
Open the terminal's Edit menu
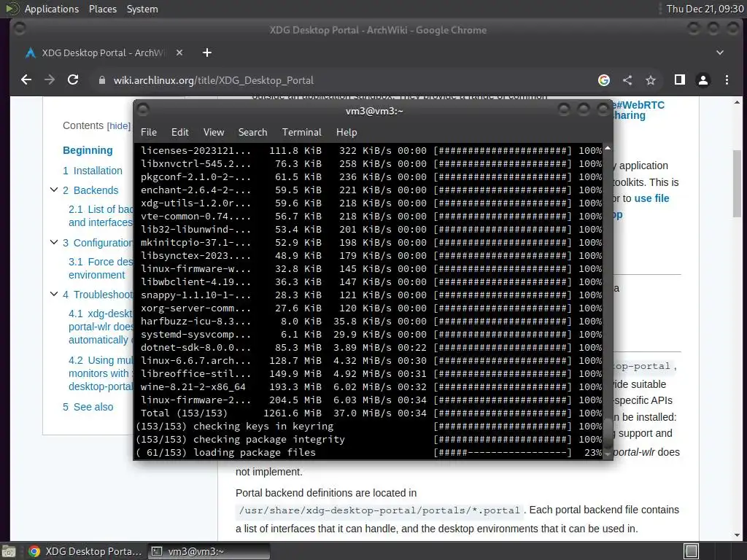pyautogui.click(x=180, y=133)
